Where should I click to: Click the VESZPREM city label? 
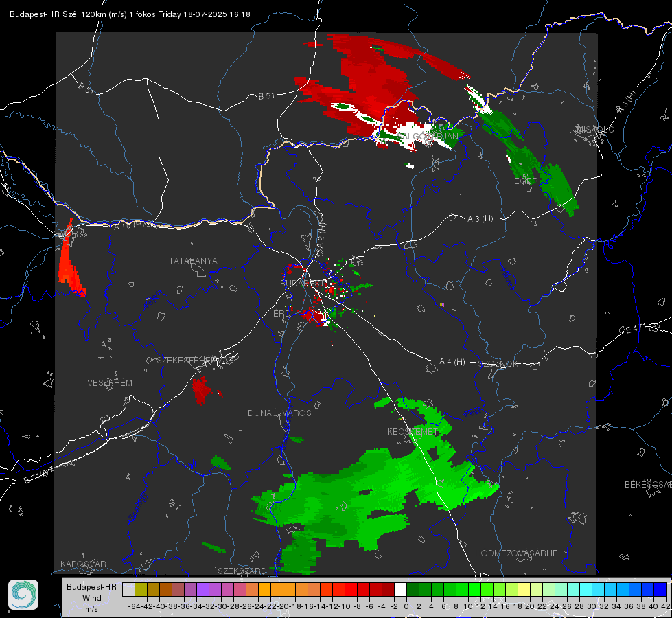tap(110, 383)
